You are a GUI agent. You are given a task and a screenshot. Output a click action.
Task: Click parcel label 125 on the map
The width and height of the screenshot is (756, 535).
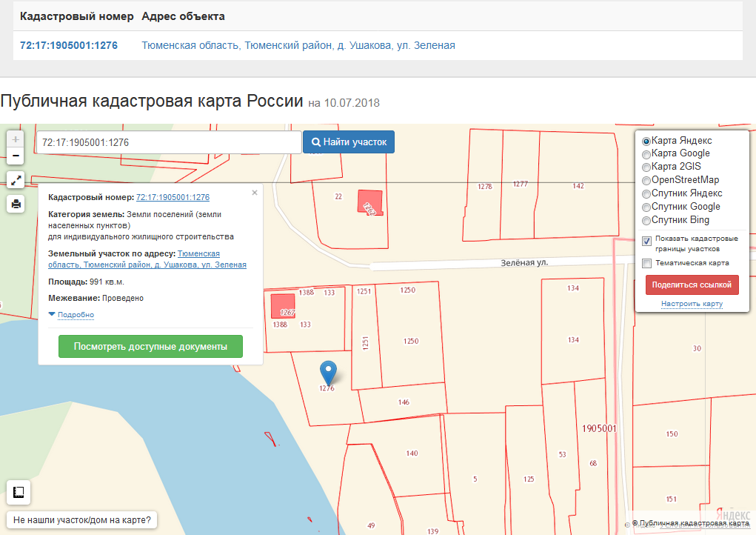click(529, 479)
